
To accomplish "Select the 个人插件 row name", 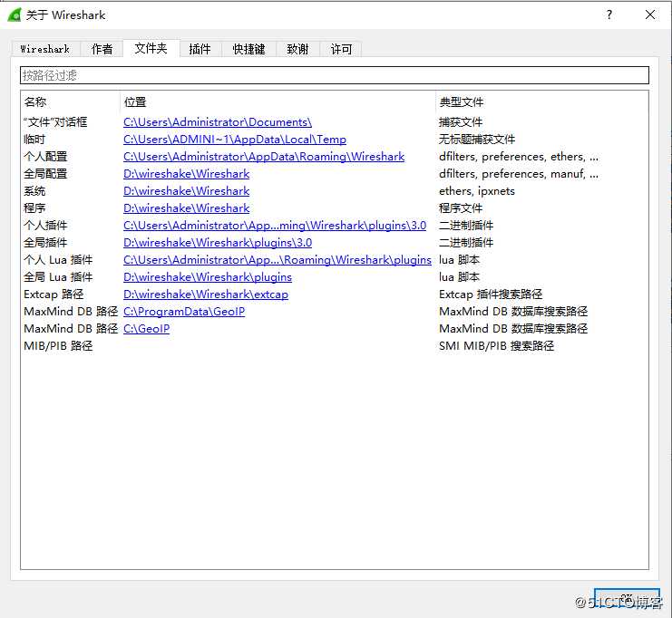I will pos(45,226).
